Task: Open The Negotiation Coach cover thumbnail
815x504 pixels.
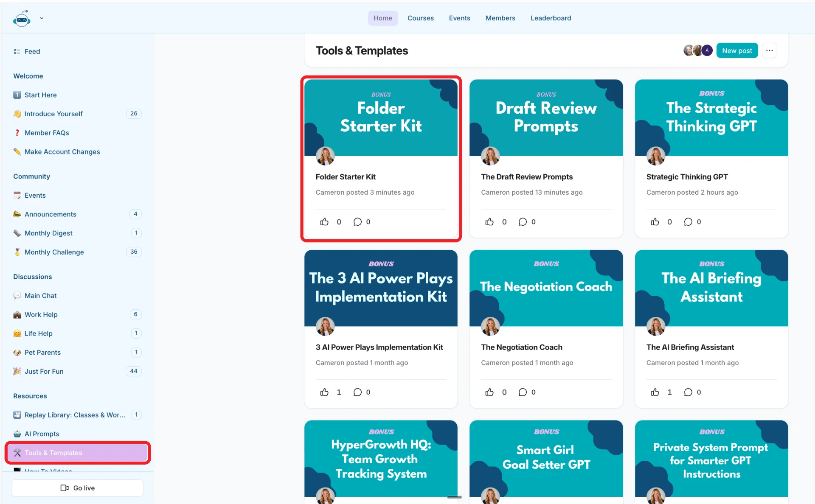Action: [546, 288]
